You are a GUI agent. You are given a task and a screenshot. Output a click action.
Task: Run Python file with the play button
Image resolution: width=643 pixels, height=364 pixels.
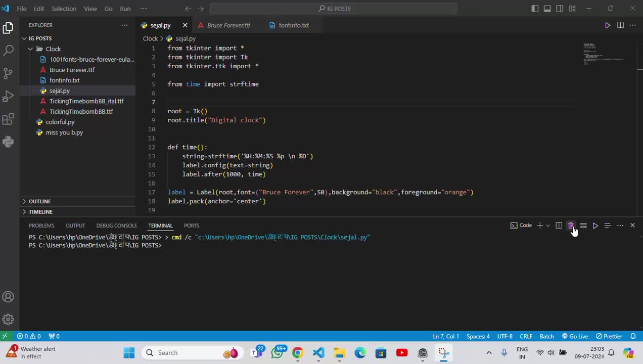click(608, 25)
